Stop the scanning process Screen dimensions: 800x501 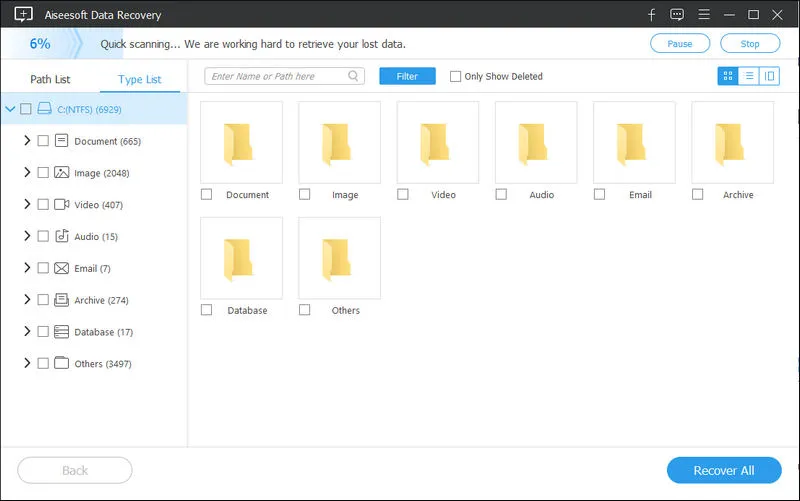click(750, 44)
